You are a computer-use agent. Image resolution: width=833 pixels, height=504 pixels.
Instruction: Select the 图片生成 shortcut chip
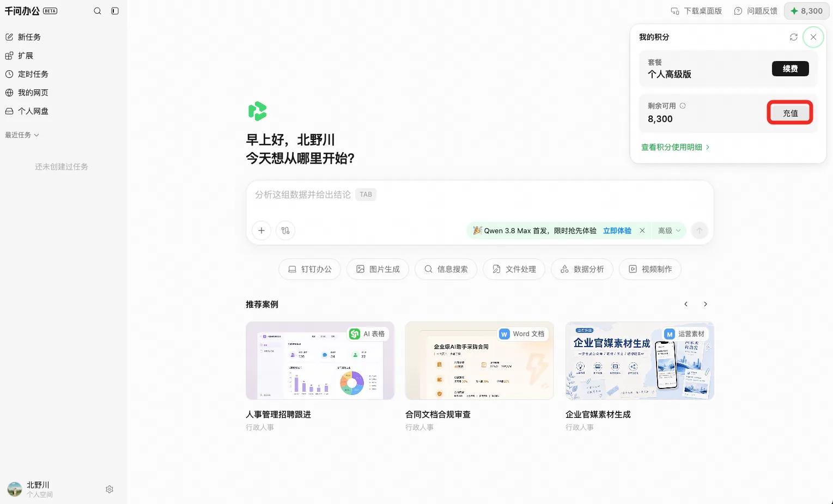pos(378,269)
